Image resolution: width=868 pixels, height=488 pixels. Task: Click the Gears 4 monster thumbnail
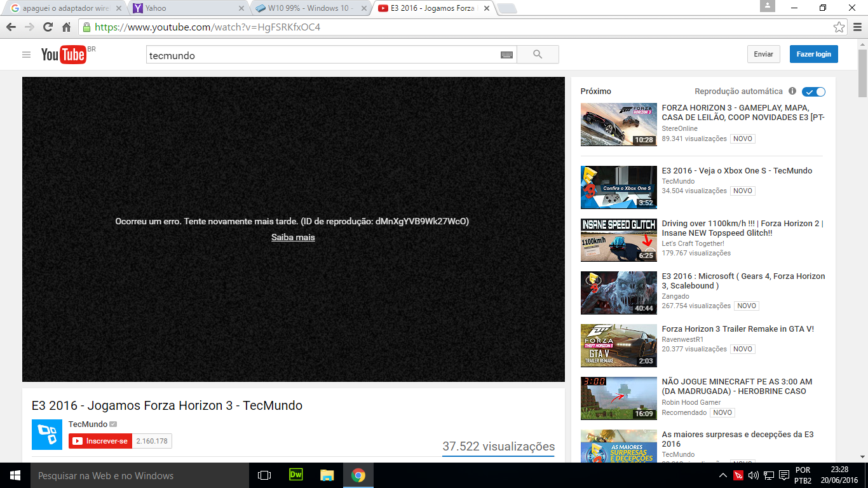(x=619, y=293)
